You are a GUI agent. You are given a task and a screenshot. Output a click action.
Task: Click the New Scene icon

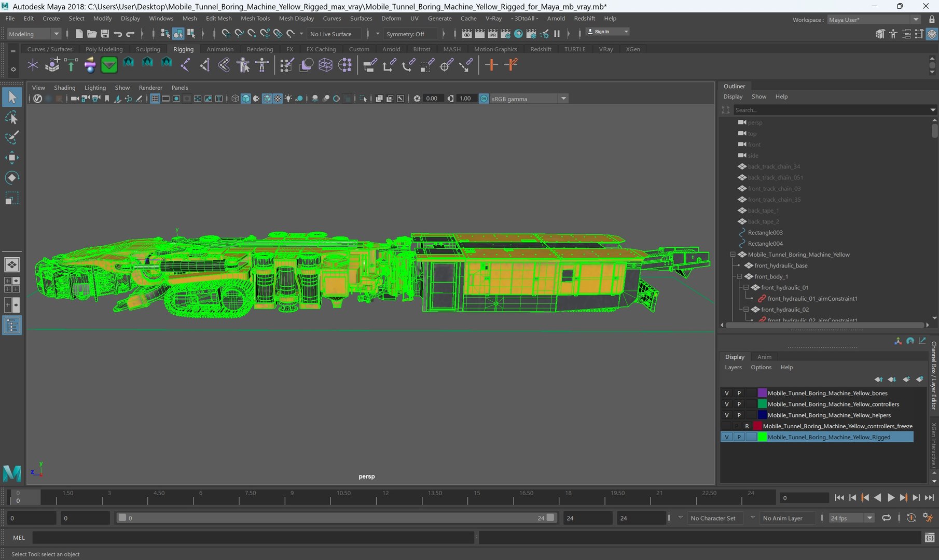[x=79, y=34]
